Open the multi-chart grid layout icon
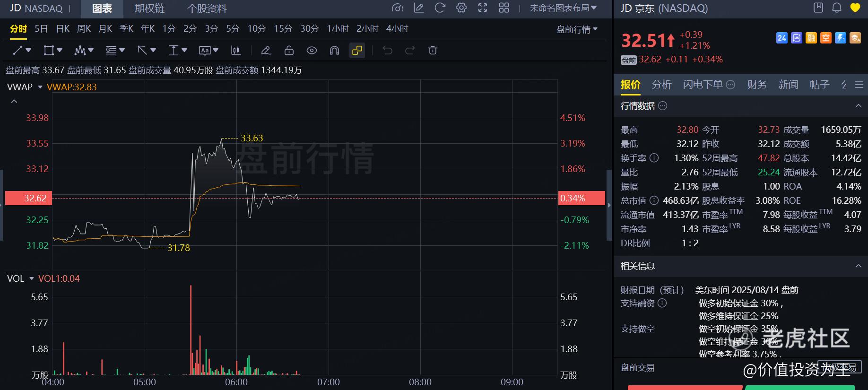 pyautogui.click(x=504, y=8)
